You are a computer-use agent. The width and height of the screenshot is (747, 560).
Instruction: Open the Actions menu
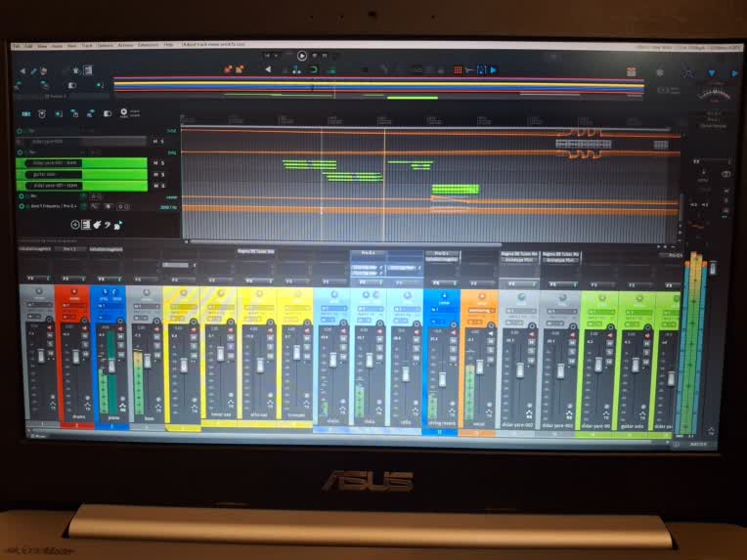125,46
